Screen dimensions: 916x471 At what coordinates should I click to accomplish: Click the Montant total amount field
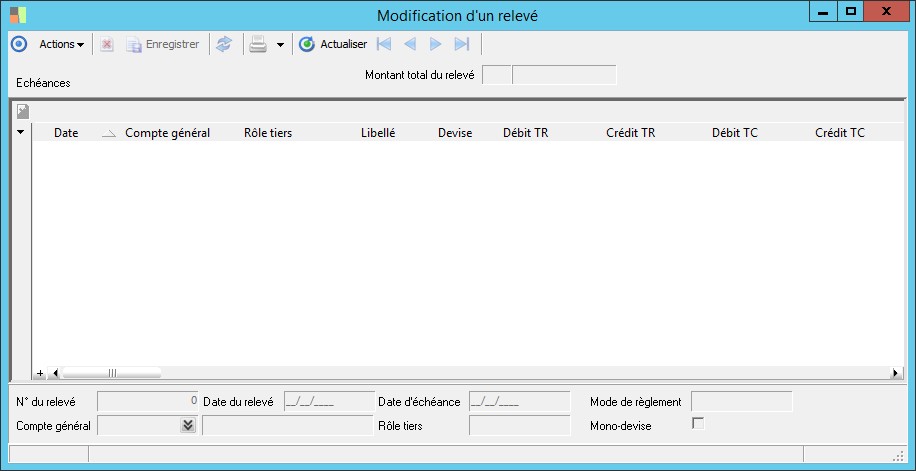click(564, 75)
